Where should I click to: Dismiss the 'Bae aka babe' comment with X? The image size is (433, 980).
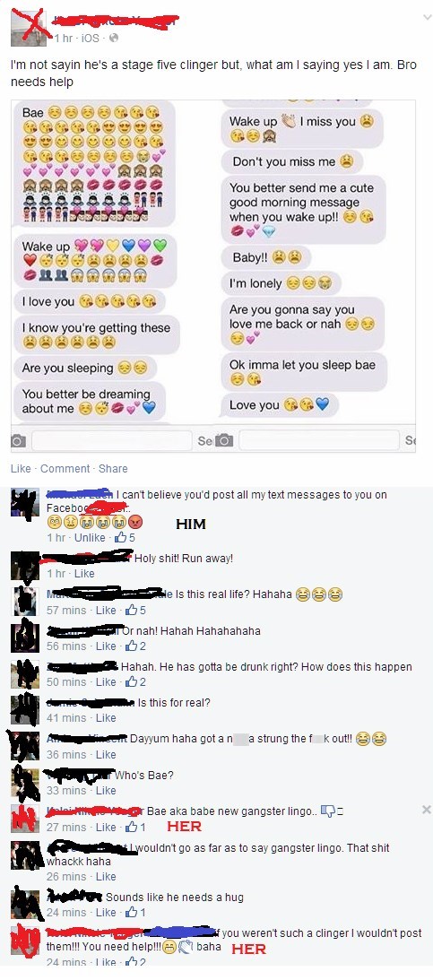pos(426,810)
